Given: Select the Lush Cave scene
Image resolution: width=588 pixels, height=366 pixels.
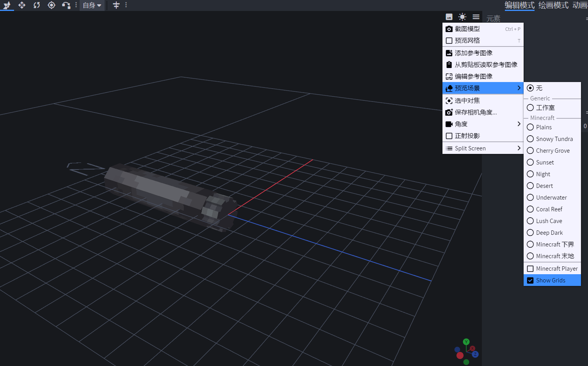Looking at the screenshot, I should coord(552,221).
